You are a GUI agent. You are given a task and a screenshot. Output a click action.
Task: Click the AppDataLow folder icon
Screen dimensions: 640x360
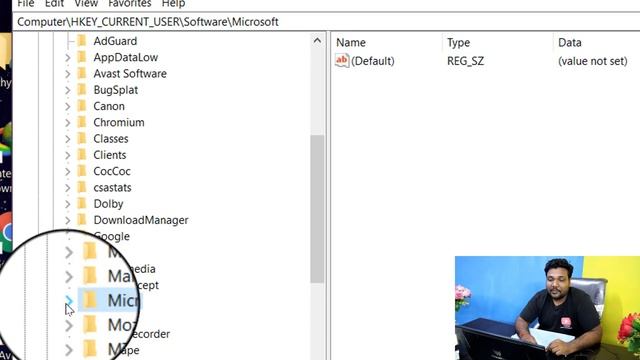pos(82,57)
